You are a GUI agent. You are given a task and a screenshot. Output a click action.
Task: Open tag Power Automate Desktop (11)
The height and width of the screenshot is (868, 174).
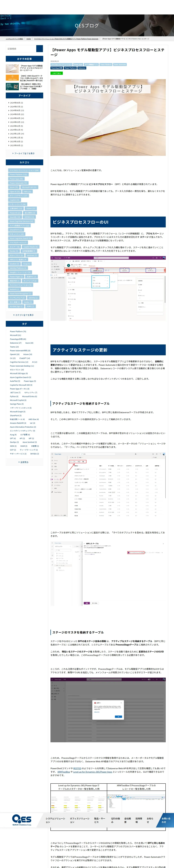(22, 366)
